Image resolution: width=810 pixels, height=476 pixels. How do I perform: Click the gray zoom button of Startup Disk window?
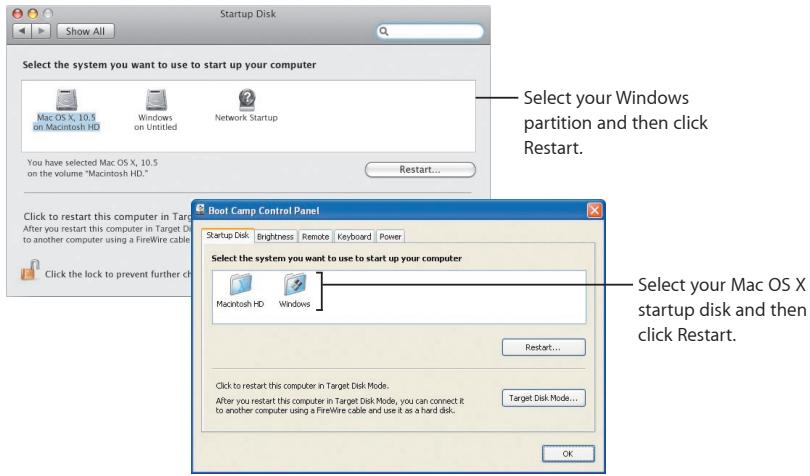tap(48, 14)
